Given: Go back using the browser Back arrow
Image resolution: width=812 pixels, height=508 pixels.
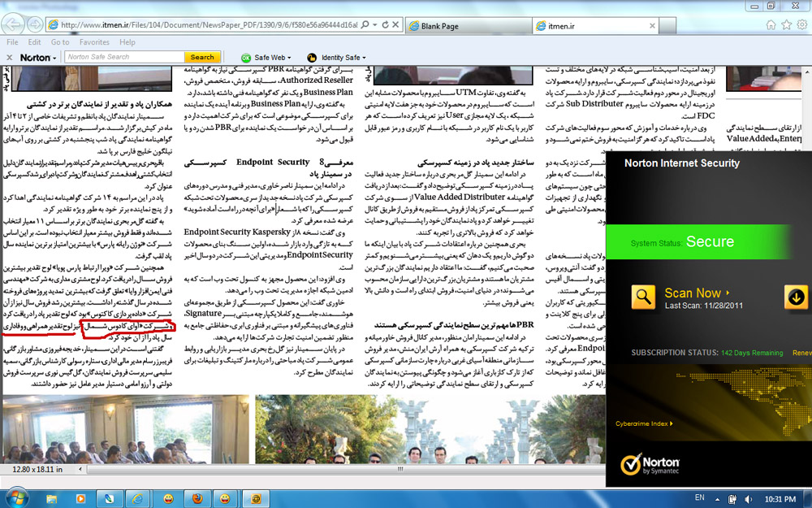Looking at the screenshot, I should tap(12, 24).
